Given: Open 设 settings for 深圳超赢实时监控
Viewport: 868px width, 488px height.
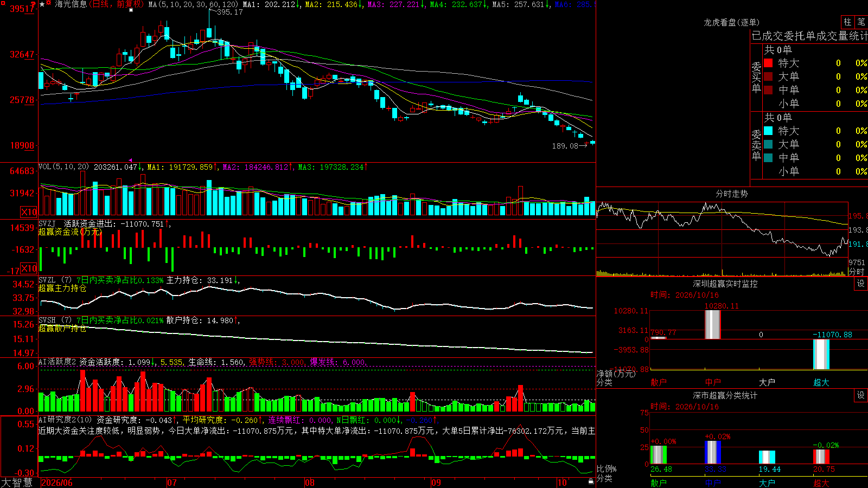Looking at the screenshot, I should pyautogui.click(x=861, y=284).
